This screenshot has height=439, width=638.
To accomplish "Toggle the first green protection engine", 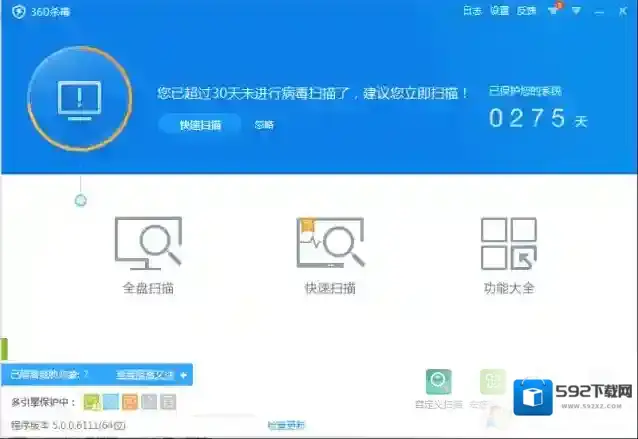I will (92, 402).
